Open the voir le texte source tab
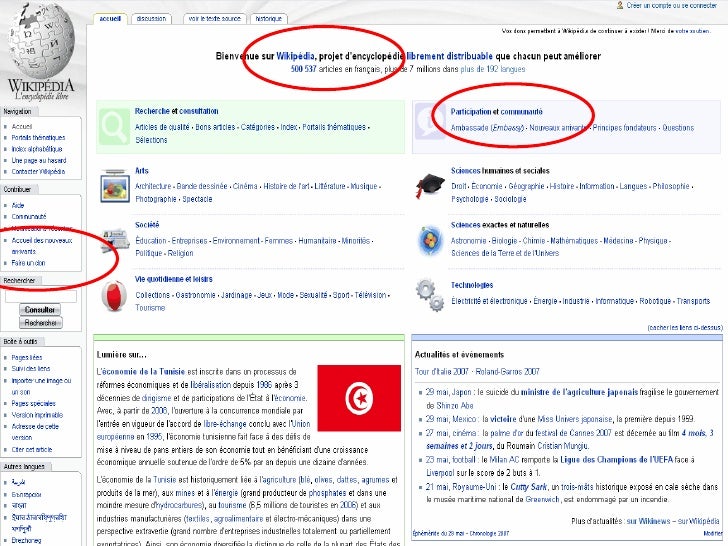 (214, 19)
